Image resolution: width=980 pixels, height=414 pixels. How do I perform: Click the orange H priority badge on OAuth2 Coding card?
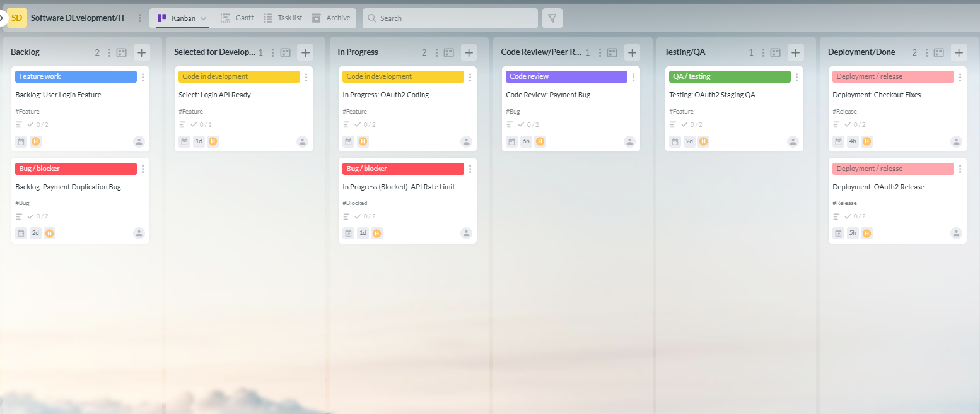tap(363, 141)
